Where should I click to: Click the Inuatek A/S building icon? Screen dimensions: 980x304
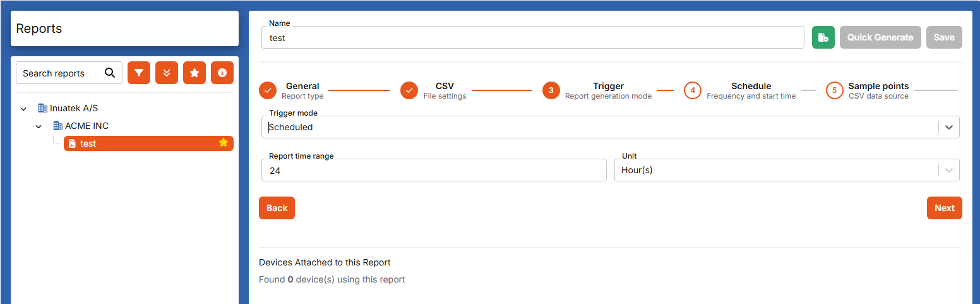(43, 108)
